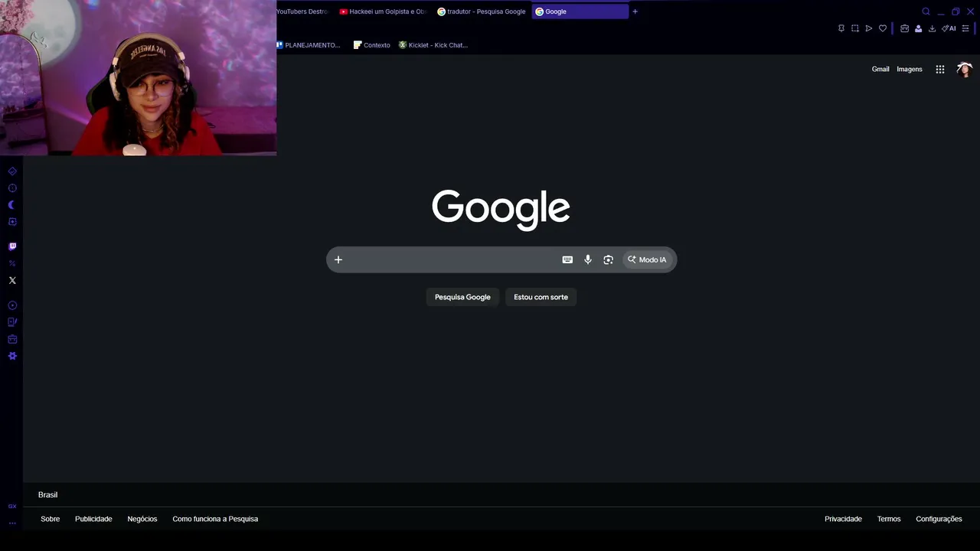
Task: Open the Kicklet - Kick Chat bookmark
Action: tap(433, 45)
